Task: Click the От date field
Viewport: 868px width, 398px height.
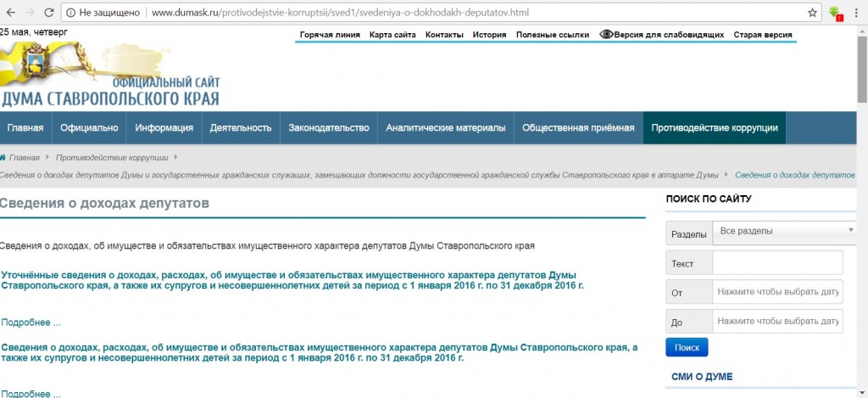Action: click(x=778, y=292)
